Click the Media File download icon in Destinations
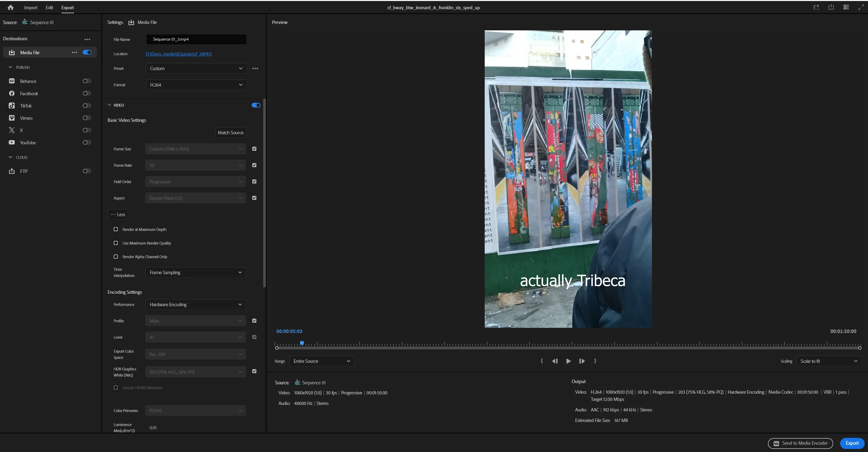 click(x=12, y=52)
